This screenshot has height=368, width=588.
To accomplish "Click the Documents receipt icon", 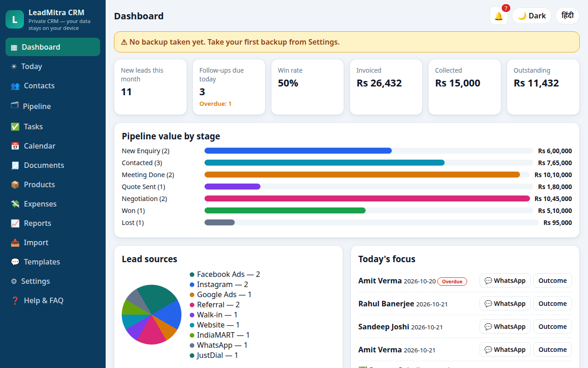I will [x=15, y=165].
